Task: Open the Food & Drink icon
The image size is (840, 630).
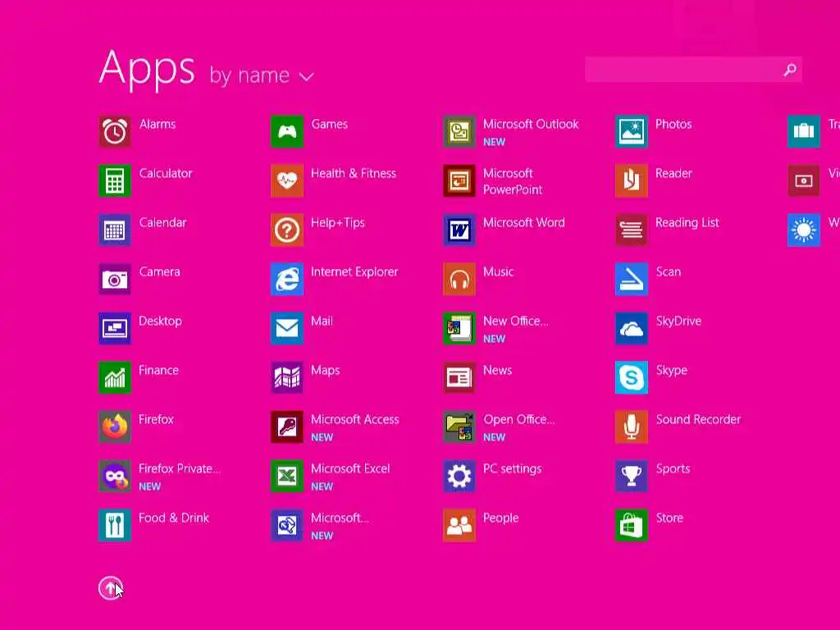Action: tap(115, 526)
